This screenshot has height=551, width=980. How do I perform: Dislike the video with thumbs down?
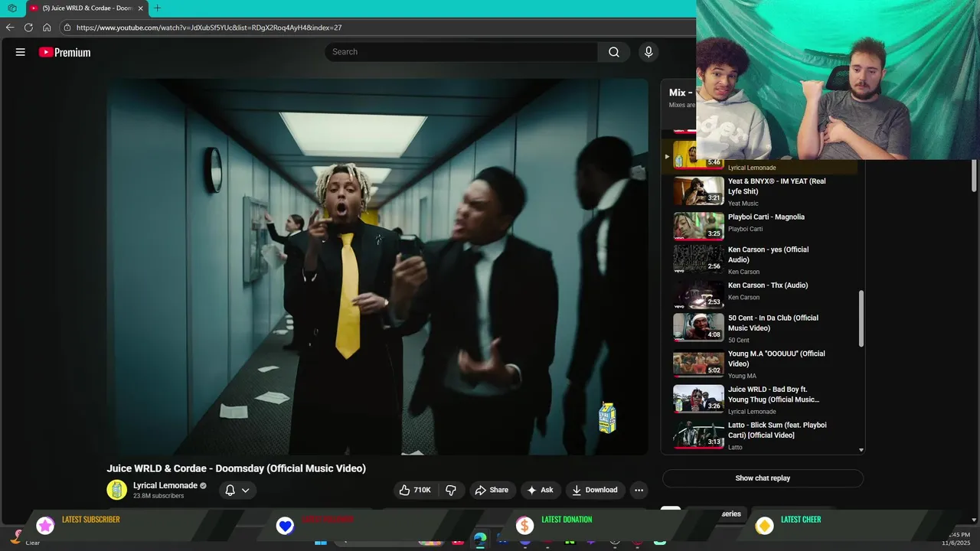point(451,490)
